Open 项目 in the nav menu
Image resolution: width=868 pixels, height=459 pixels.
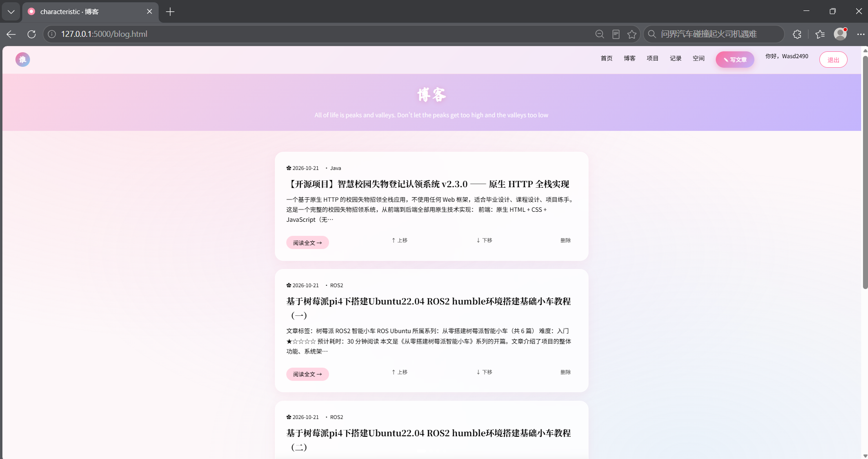[653, 58]
